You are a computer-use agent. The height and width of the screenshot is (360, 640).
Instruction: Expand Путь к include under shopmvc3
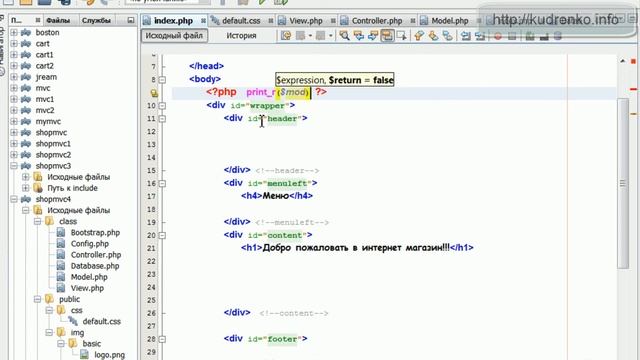(25, 188)
